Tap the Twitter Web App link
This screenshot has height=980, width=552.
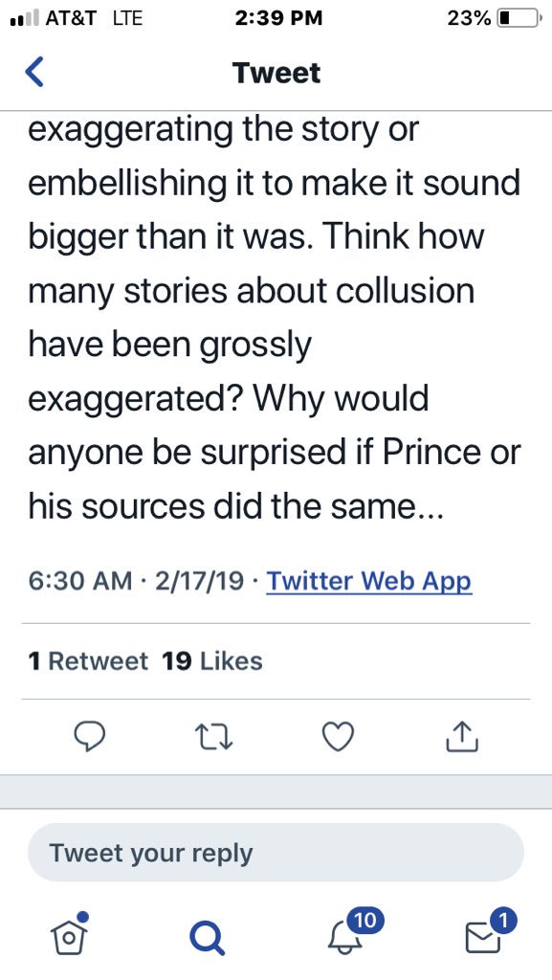tap(369, 581)
